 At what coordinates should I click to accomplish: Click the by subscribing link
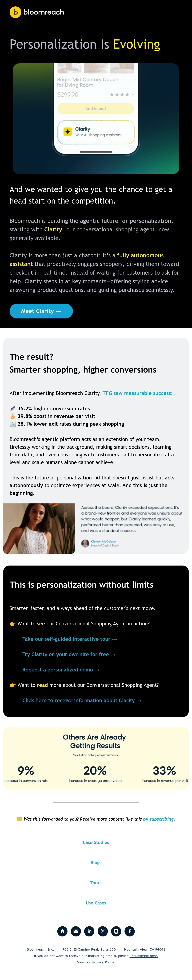(x=158, y=819)
